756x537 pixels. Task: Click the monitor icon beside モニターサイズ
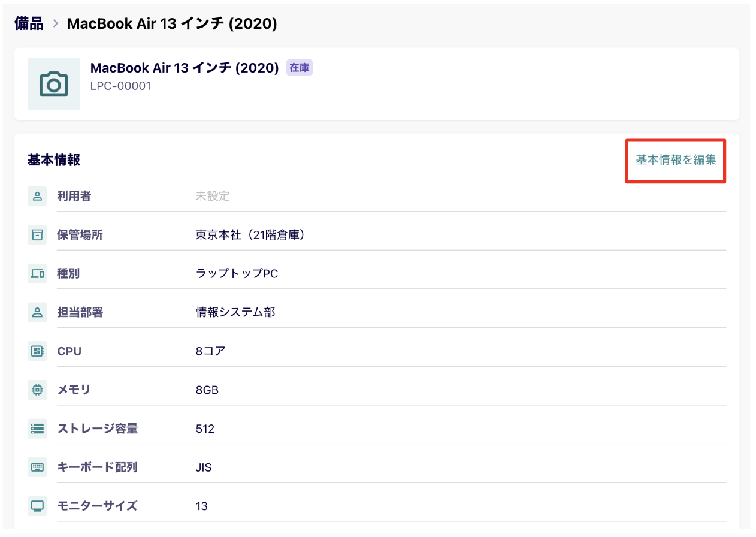click(37, 506)
